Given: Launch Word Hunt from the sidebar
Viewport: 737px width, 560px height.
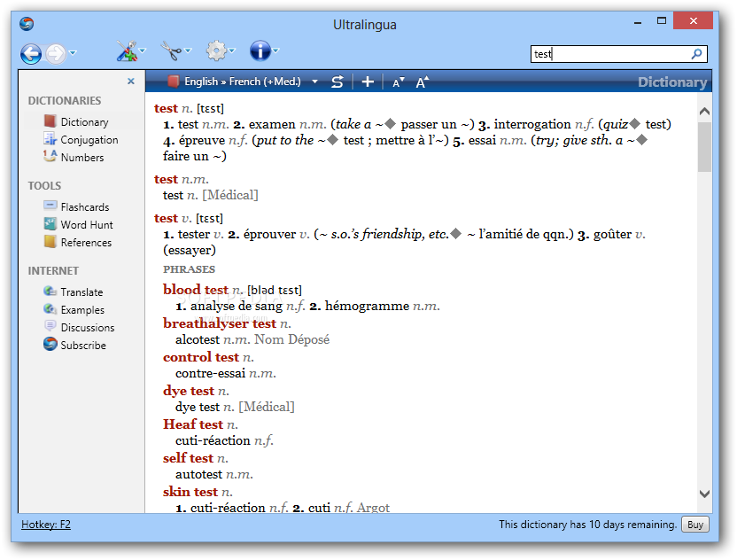Looking at the screenshot, I should point(87,225).
